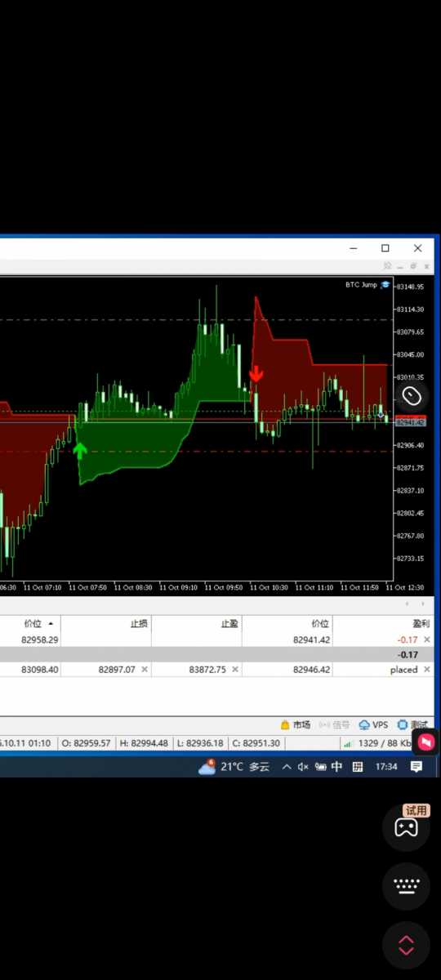Open the VPS cloud section
441x980 pixels.
click(x=374, y=724)
